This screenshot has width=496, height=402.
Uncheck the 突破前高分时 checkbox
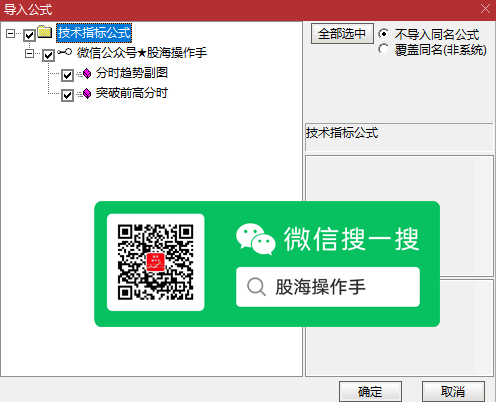click(x=67, y=95)
